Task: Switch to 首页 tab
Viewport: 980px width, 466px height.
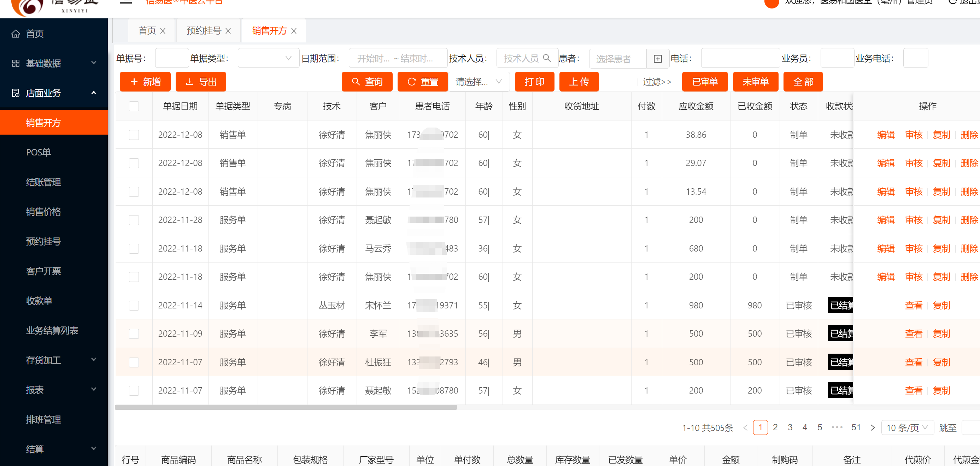Action: tap(147, 31)
